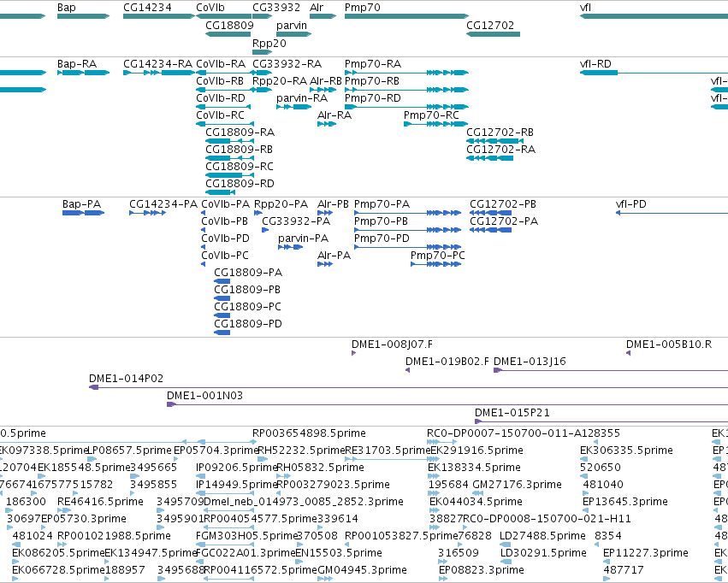The height and width of the screenshot is (583, 728).
Task: Click the RH05832.5prime EST label
Action: coord(320,468)
